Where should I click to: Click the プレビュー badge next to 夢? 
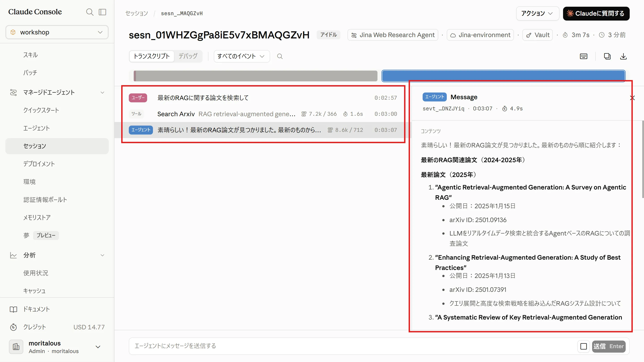(46, 235)
